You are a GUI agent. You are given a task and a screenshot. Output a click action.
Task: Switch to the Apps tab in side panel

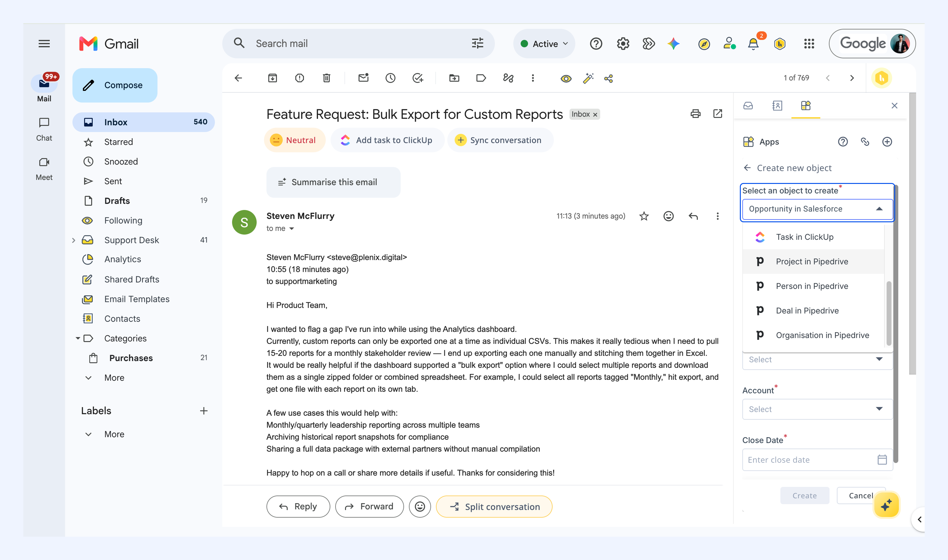pyautogui.click(x=806, y=106)
